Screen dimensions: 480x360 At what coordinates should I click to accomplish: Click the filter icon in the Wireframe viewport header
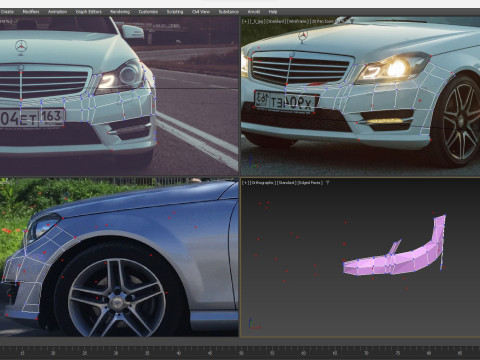[x=352, y=21]
